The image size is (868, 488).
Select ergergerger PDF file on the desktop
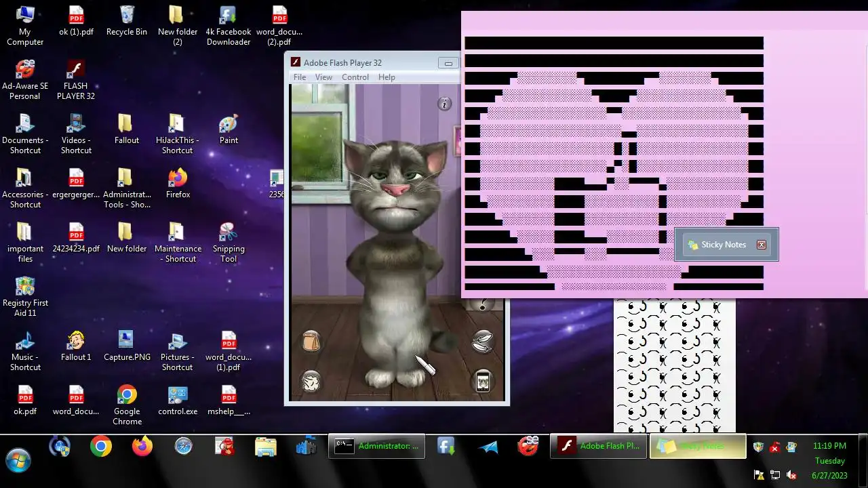tap(76, 184)
